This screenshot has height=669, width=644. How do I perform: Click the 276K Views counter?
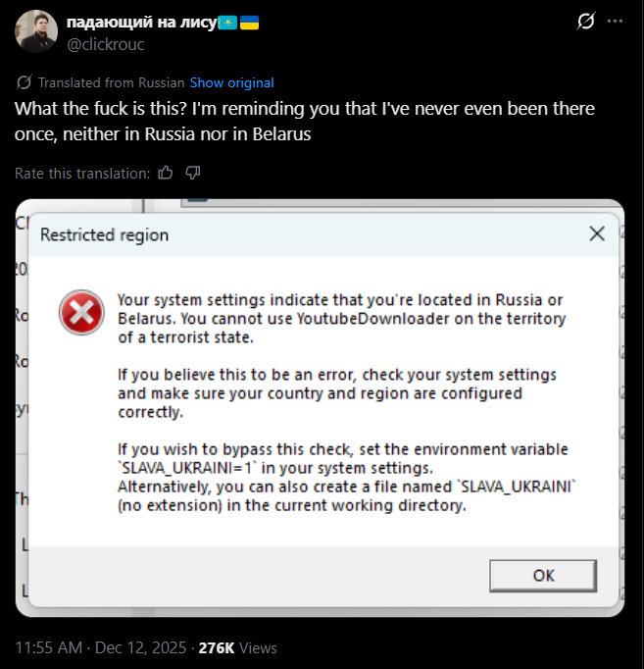(x=238, y=647)
